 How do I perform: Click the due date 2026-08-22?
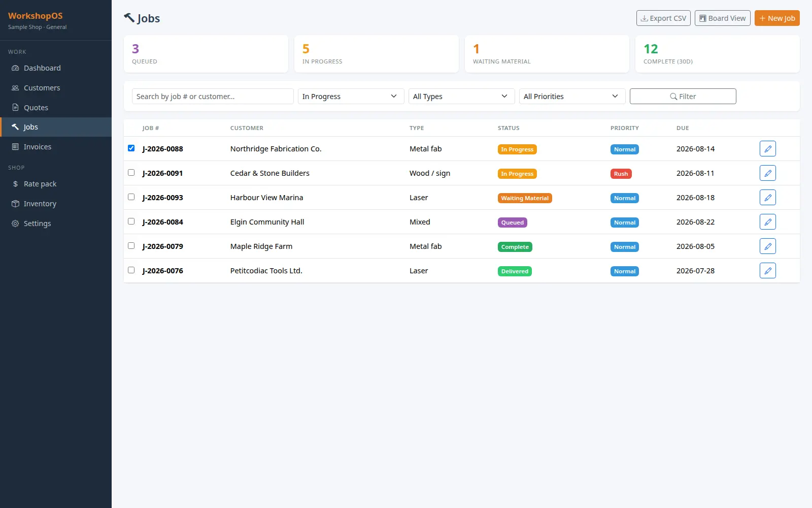695,222
